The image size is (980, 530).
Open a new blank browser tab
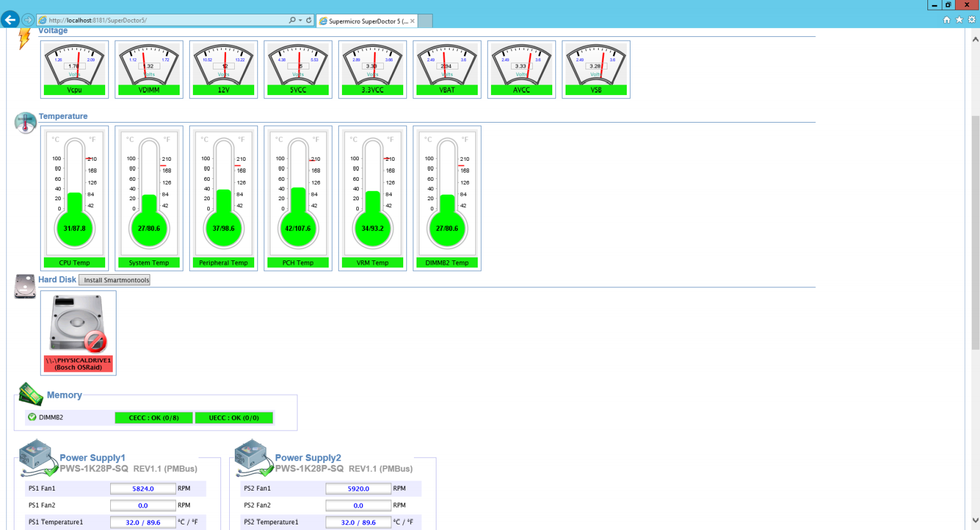click(x=425, y=21)
